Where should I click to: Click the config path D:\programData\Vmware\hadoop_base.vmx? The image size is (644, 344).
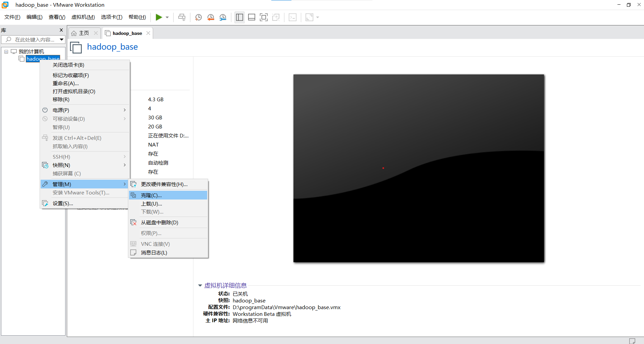286,307
